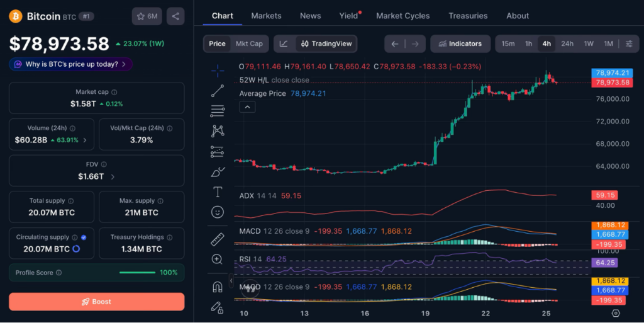Open the Yield tab
The height and width of the screenshot is (325, 644).
click(348, 16)
